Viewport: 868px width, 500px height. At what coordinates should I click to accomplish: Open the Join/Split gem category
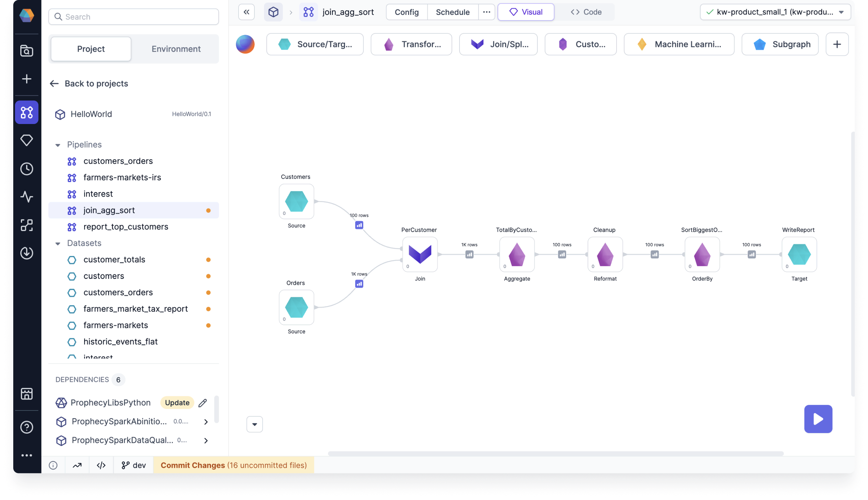(x=498, y=44)
